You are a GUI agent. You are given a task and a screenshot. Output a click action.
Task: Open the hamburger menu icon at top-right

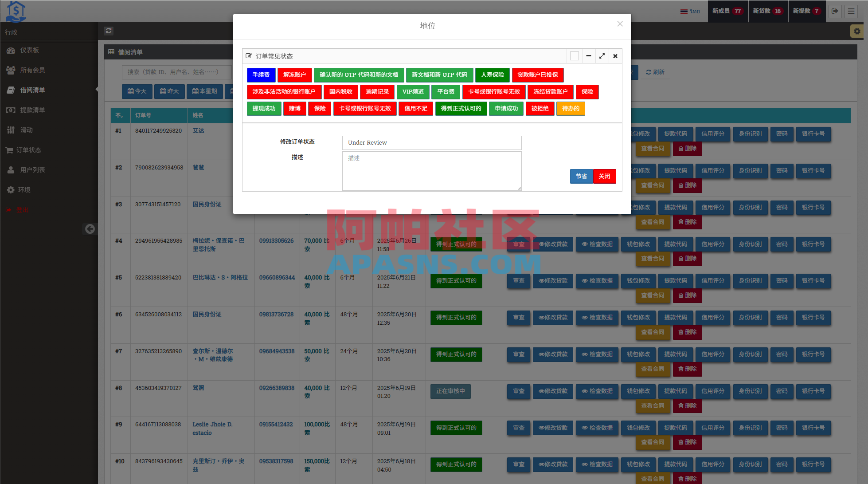851,11
